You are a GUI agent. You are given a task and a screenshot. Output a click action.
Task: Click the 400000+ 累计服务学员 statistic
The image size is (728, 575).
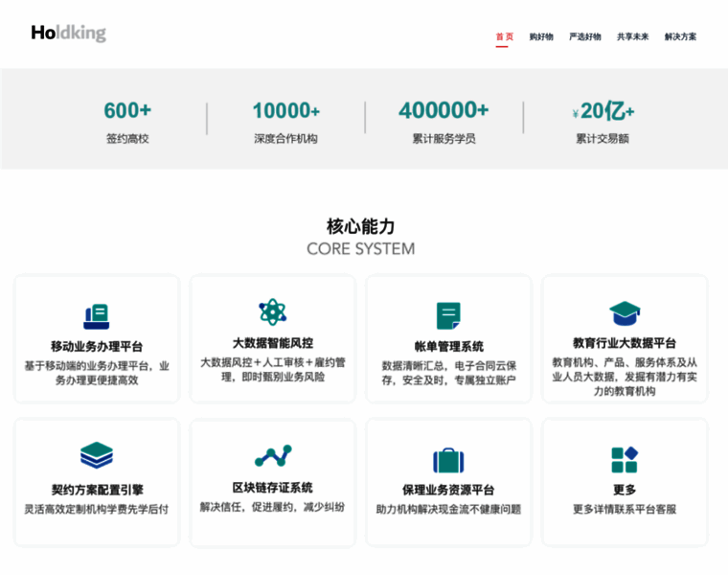(444, 122)
